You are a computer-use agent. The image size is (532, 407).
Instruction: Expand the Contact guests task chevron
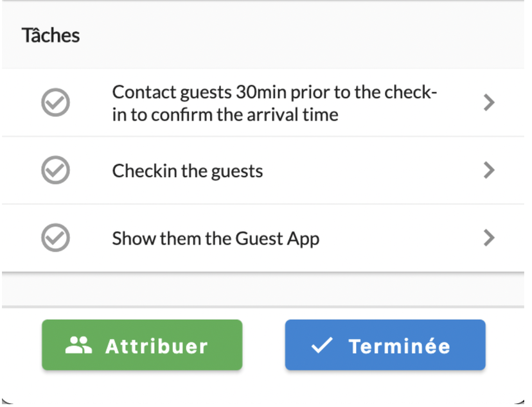click(x=489, y=102)
